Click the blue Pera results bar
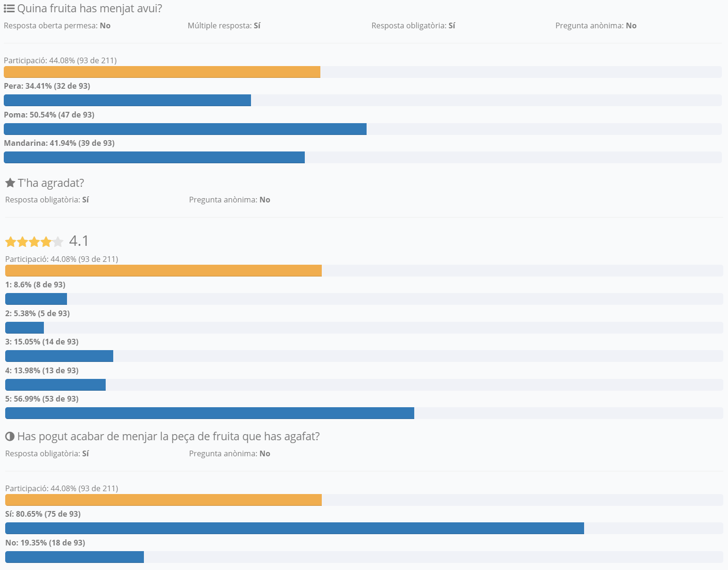The height and width of the screenshot is (570, 728). (127, 101)
